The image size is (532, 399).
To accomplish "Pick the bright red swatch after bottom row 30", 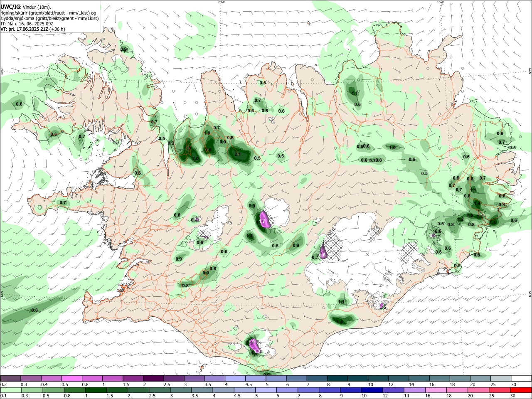I will tap(521, 390).
